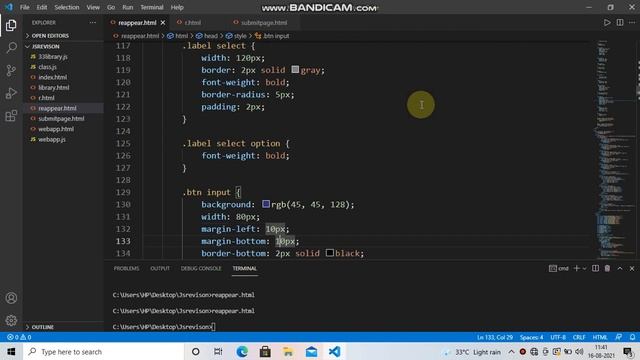This screenshot has height=360, width=640.
Task: Open editor More Actions ellipsis
Action: pyautogui.click(x=632, y=22)
